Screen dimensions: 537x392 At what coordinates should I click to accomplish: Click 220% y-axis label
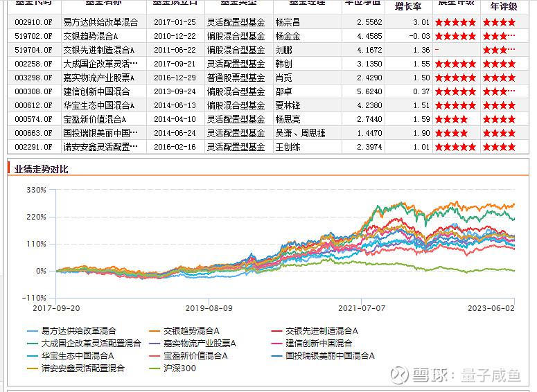coord(36,217)
